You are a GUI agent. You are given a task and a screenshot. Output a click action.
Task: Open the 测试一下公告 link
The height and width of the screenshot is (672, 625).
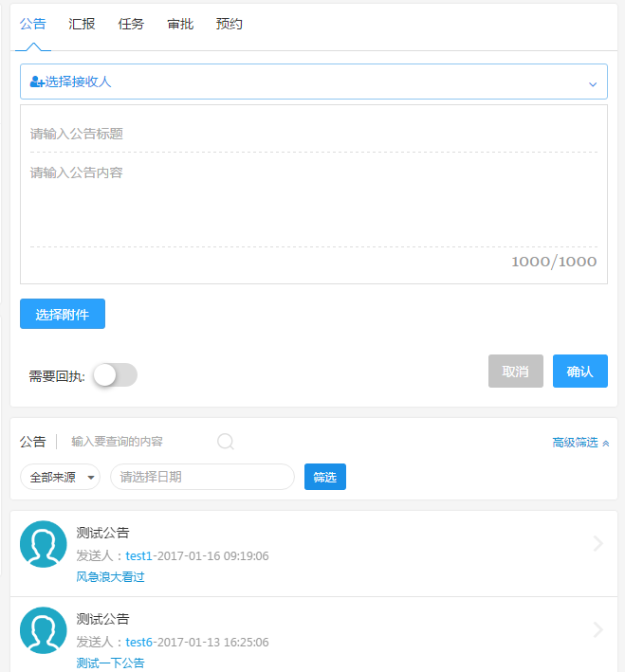110,663
